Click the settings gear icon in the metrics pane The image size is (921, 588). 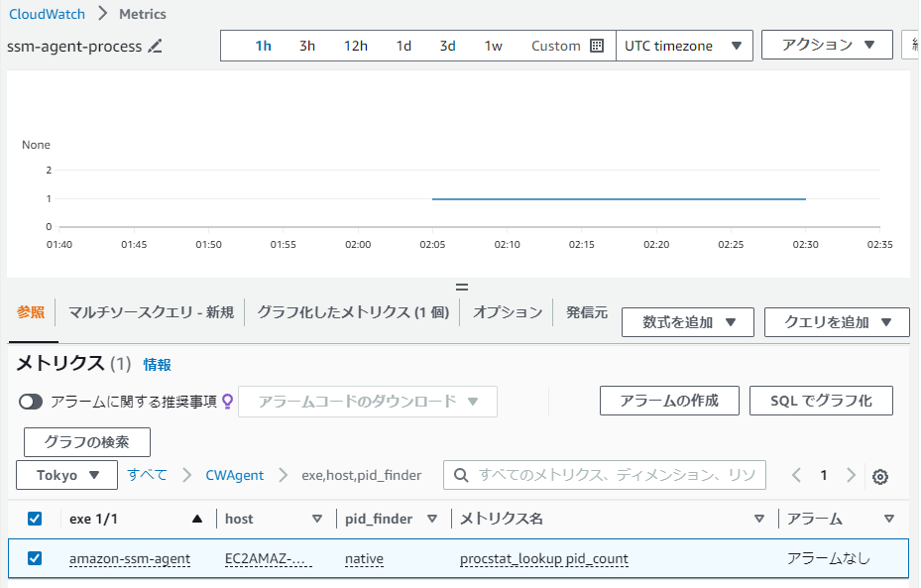click(x=879, y=476)
